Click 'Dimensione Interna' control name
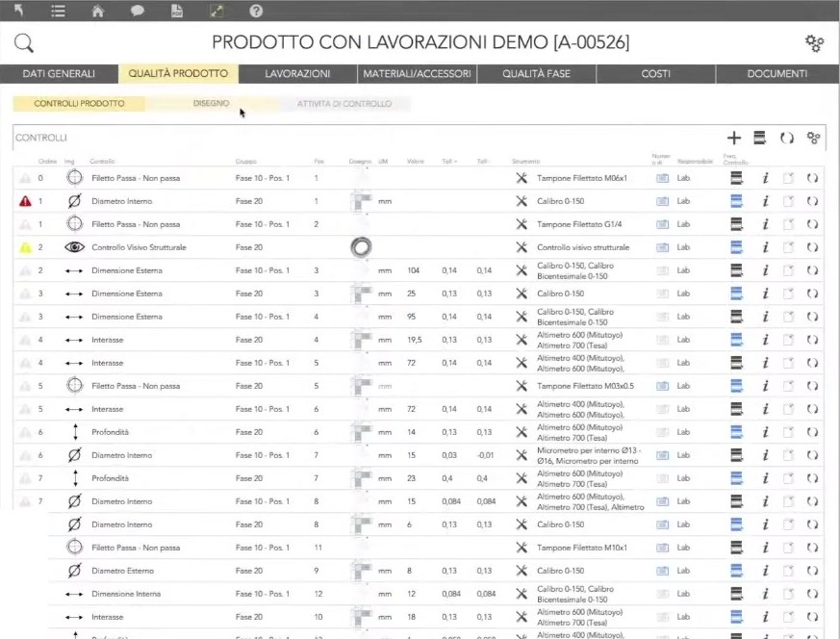The height and width of the screenshot is (639, 840). [x=126, y=594]
